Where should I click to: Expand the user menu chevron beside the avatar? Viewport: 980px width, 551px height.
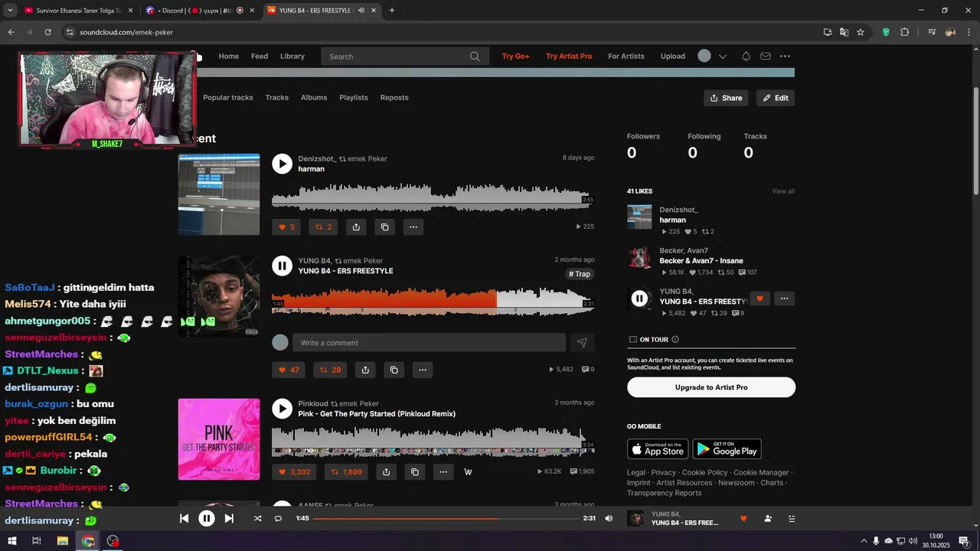point(722,57)
